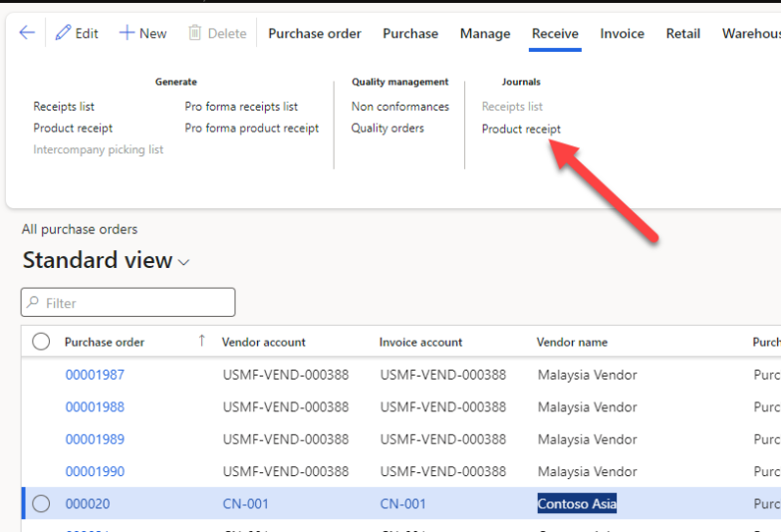Click the New plus button
Image resolution: width=781 pixels, height=532 pixels.
[142, 33]
